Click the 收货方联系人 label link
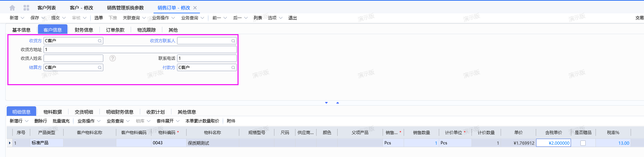 tap(163, 41)
